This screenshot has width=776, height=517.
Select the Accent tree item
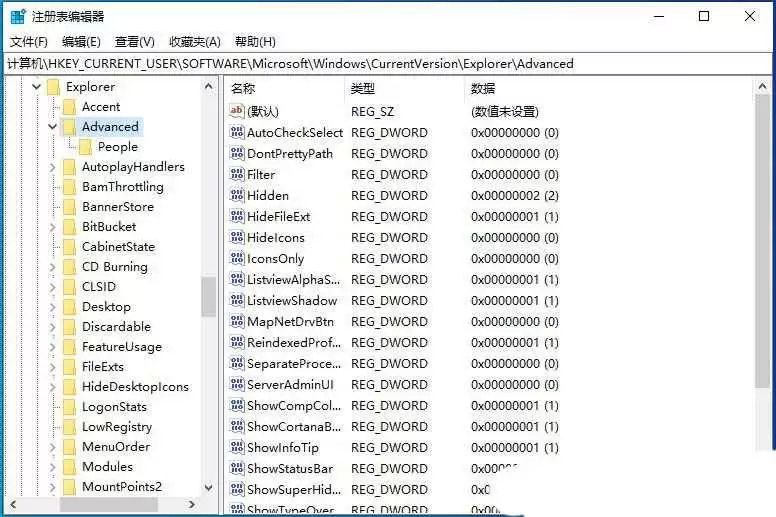(x=101, y=107)
